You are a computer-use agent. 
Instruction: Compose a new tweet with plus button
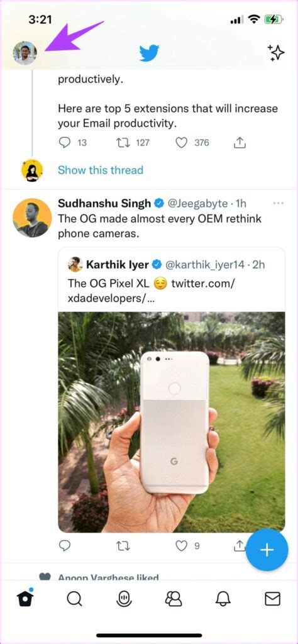(x=267, y=550)
